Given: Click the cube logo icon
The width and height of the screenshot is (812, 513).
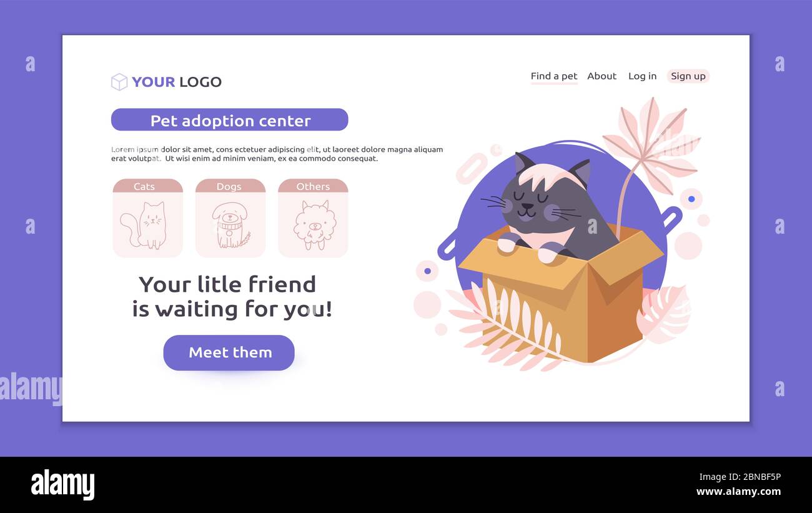Looking at the screenshot, I should tap(119, 82).
